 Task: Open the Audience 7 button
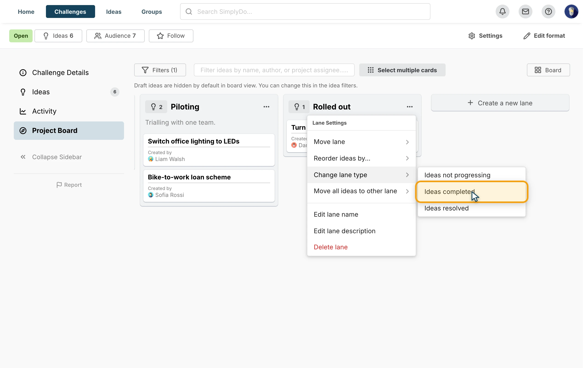tap(115, 36)
